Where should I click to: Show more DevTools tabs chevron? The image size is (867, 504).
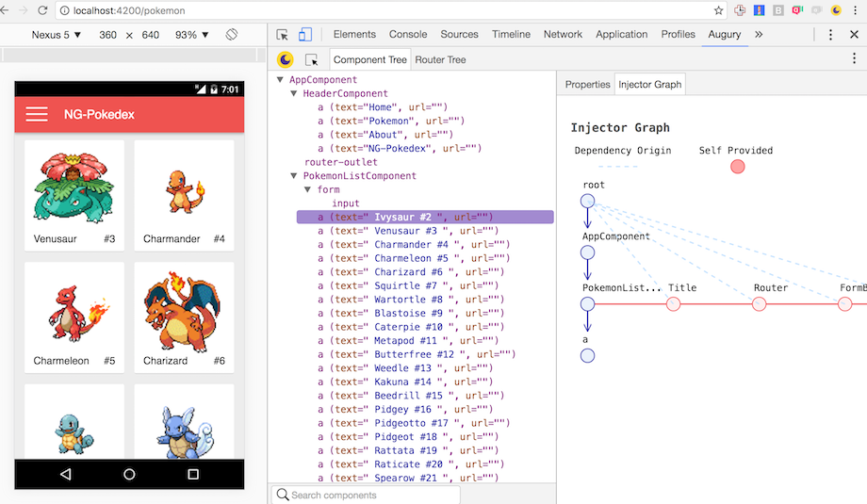point(759,34)
